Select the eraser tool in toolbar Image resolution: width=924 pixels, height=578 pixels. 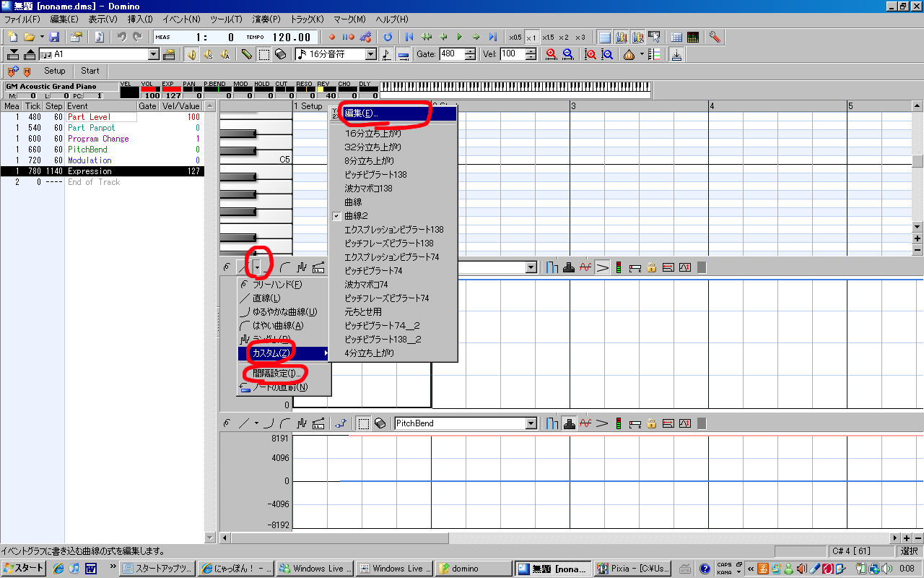click(281, 54)
